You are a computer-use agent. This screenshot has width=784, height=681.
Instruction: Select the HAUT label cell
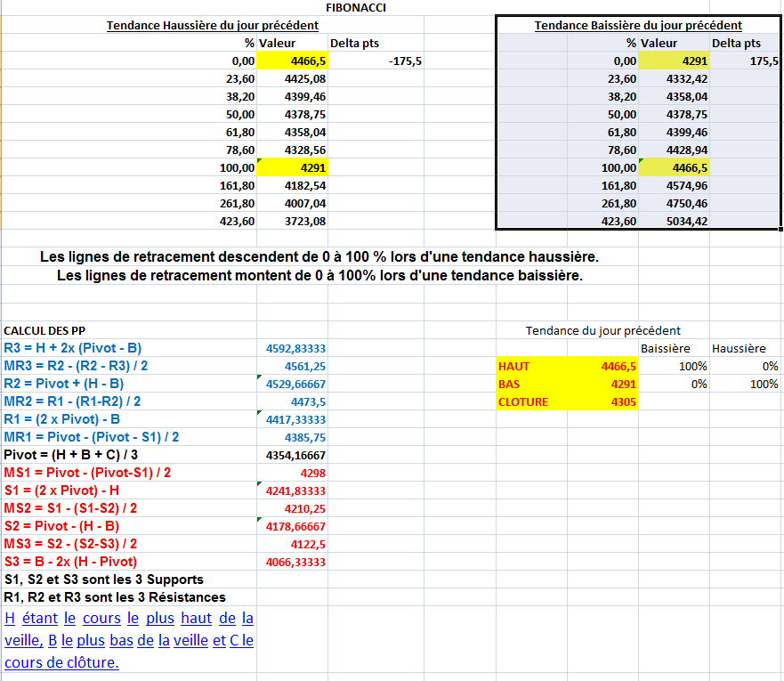pyautogui.click(x=531, y=366)
